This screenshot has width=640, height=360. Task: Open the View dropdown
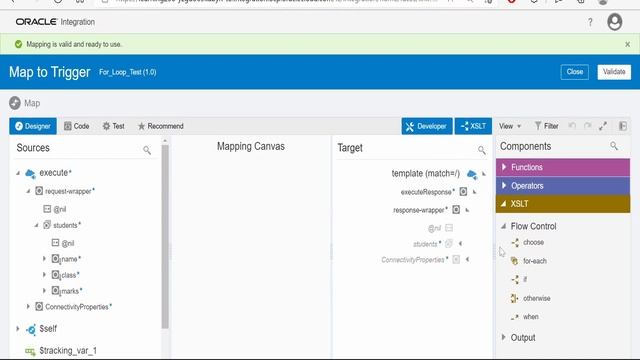(510, 126)
